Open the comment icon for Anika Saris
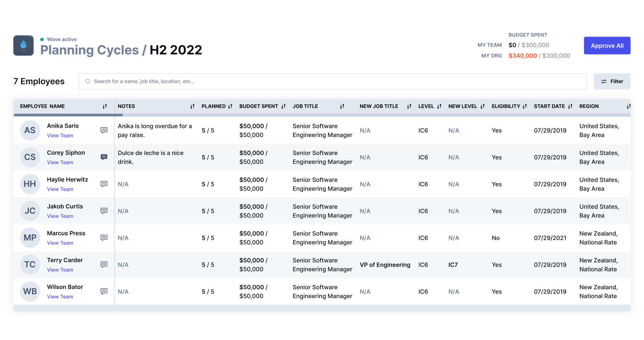 [104, 130]
